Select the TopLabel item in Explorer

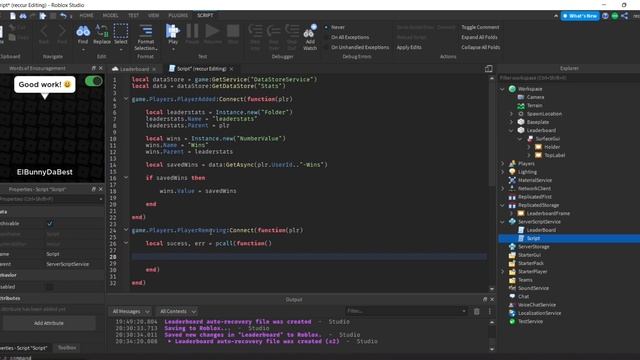554,156
